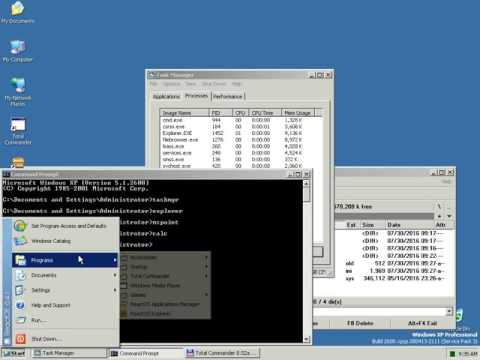Expand Total Commander submenu arrow
Screen dimensions: 480x360
coord(206,276)
